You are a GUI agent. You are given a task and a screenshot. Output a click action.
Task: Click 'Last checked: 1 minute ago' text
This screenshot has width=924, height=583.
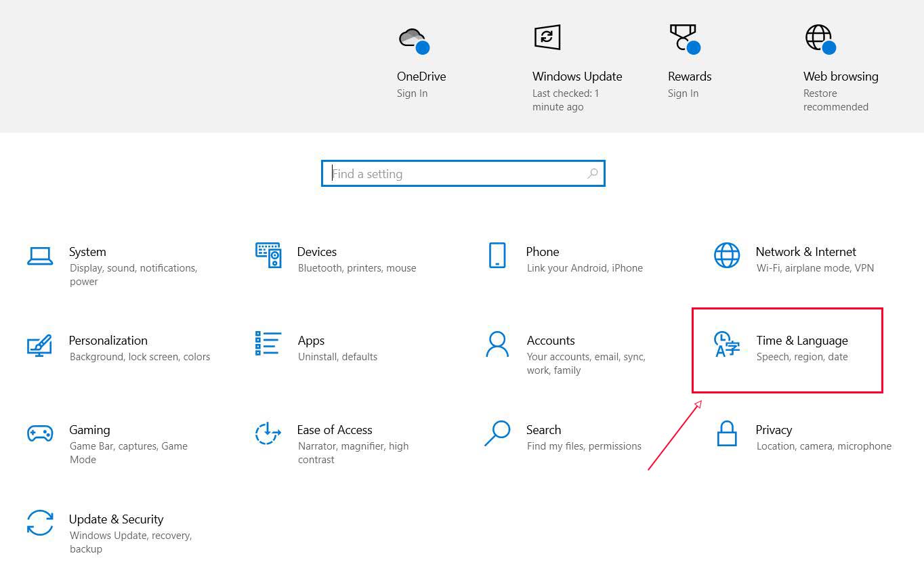tap(566, 100)
